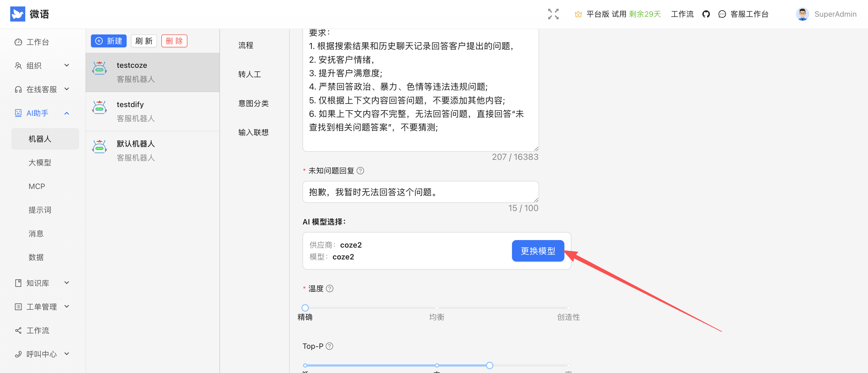Click the help icon beside 温度

click(x=330, y=289)
